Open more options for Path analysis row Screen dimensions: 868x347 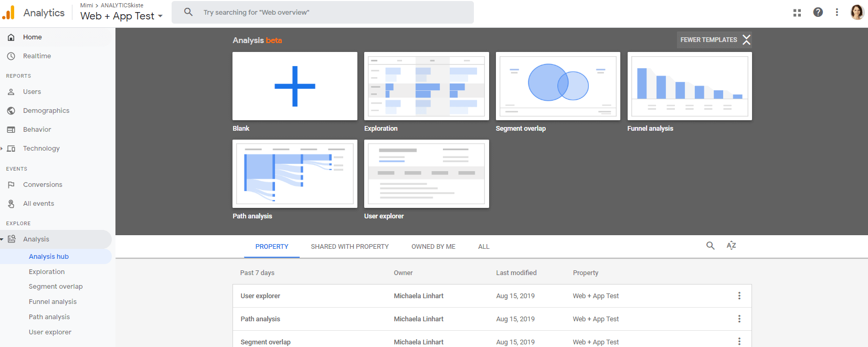pyautogui.click(x=739, y=319)
